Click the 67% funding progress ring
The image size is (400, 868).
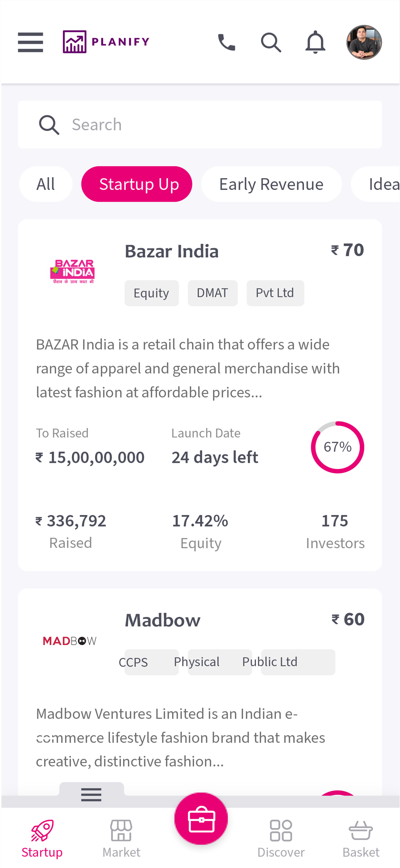(x=337, y=447)
